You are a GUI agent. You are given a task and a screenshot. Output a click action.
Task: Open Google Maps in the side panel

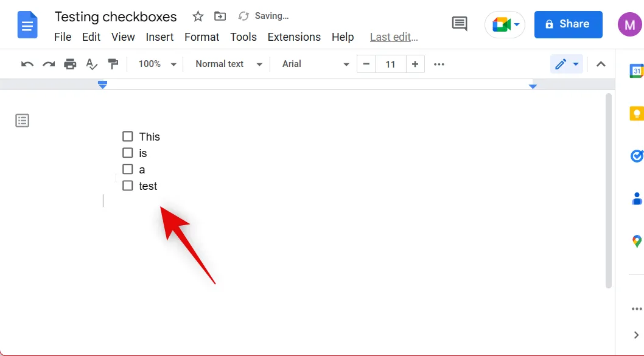[x=637, y=241]
